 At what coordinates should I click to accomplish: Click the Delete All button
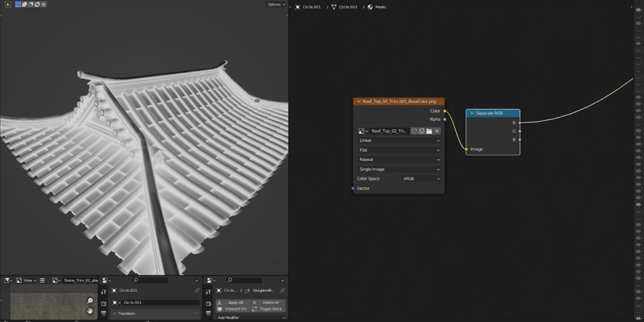point(267,303)
